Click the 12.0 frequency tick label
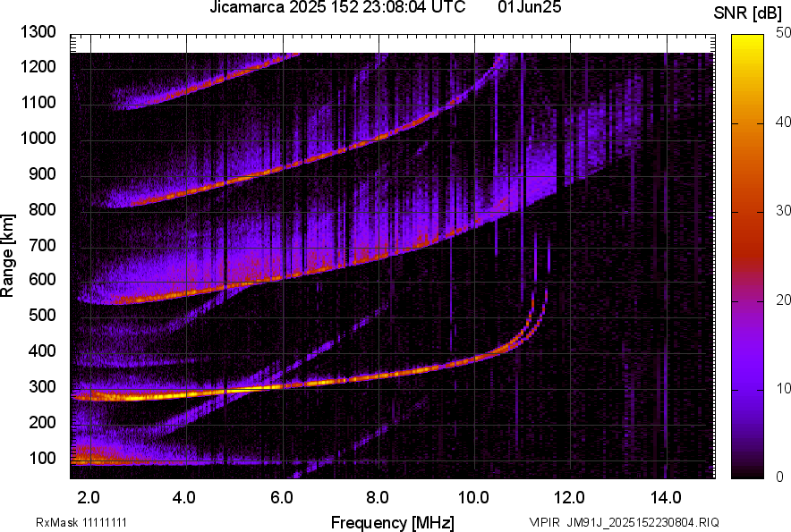Image resolution: width=791 pixels, height=532 pixels. [569, 498]
